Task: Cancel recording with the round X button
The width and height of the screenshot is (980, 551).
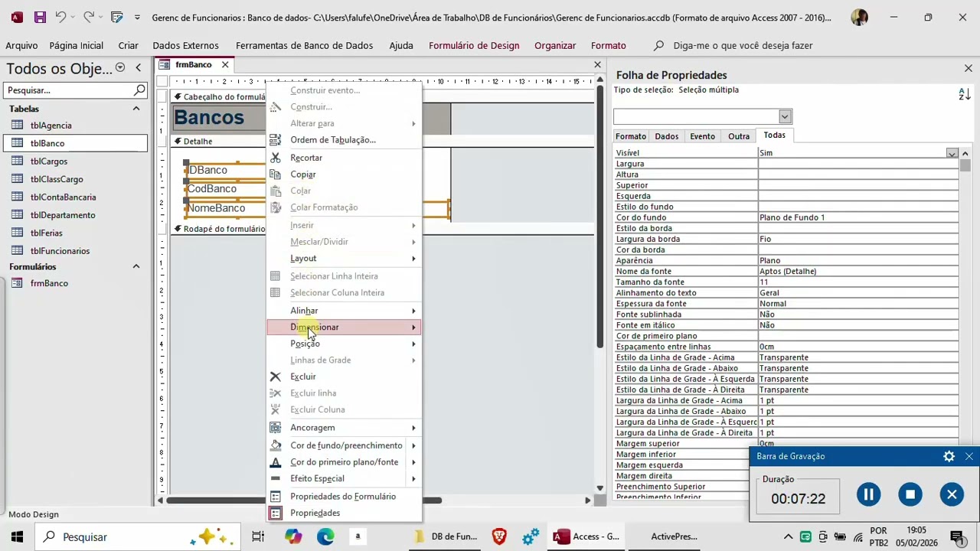Action: coord(952,494)
